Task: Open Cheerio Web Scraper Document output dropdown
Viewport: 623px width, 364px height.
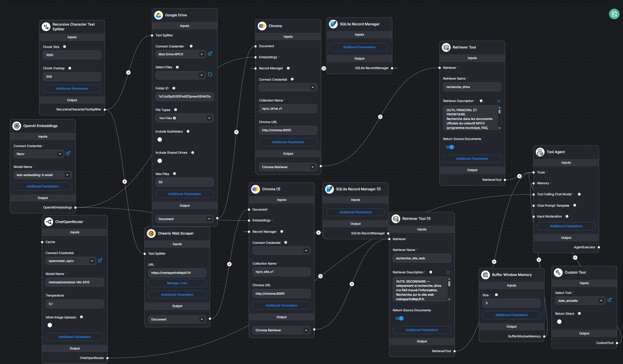Action: (202, 319)
